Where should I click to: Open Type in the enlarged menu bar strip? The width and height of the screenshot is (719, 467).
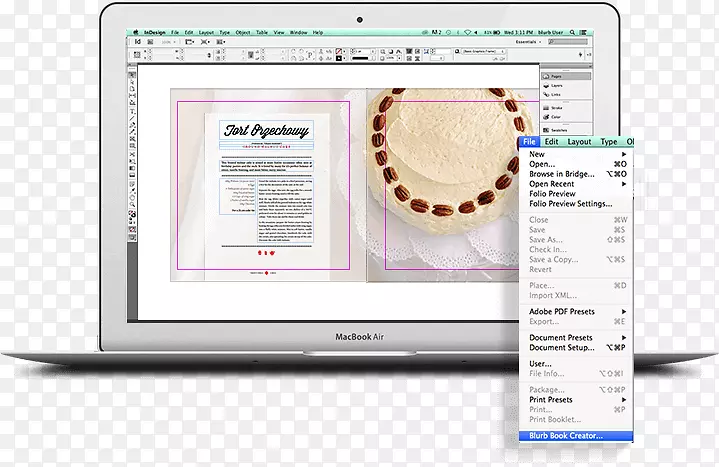(x=609, y=142)
